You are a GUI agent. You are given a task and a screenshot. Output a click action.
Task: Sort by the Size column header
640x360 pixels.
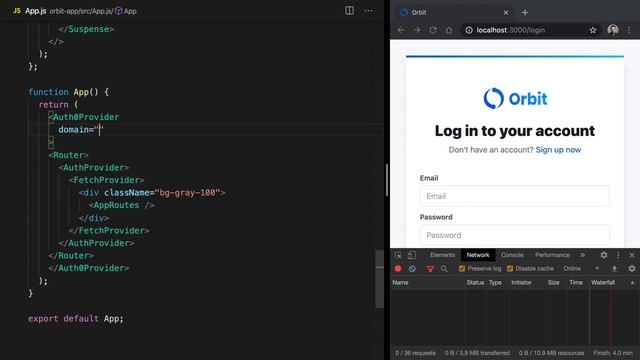(x=553, y=282)
